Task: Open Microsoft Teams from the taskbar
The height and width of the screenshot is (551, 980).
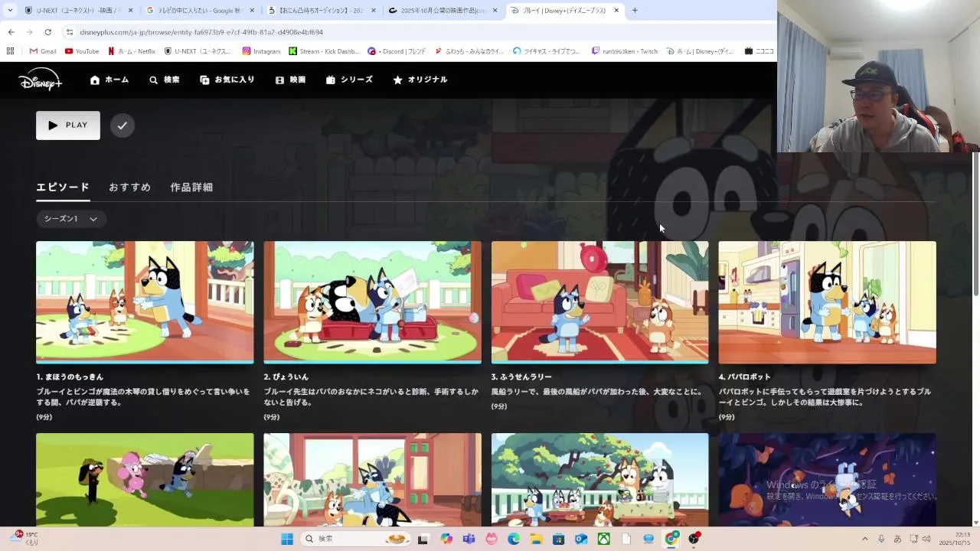Action: [469, 539]
